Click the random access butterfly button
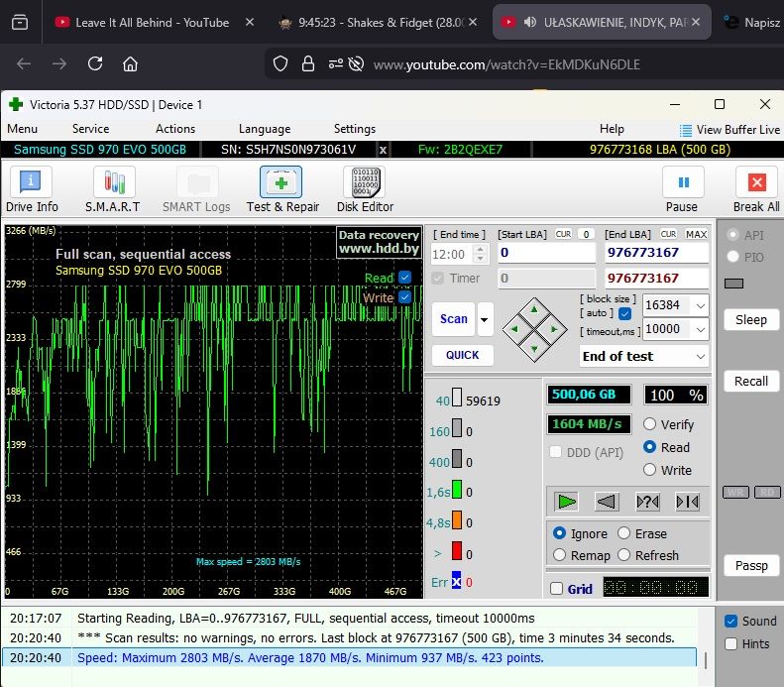Image resolution: width=784 pixels, height=687 pixels. [x=647, y=502]
